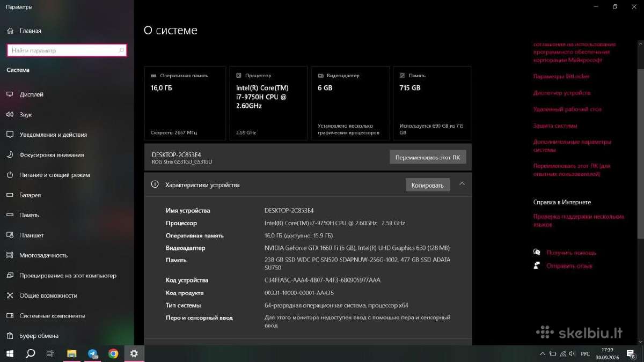Open Фокусировка внимания moon icon
This screenshot has width=644, height=362.
point(10,154)
